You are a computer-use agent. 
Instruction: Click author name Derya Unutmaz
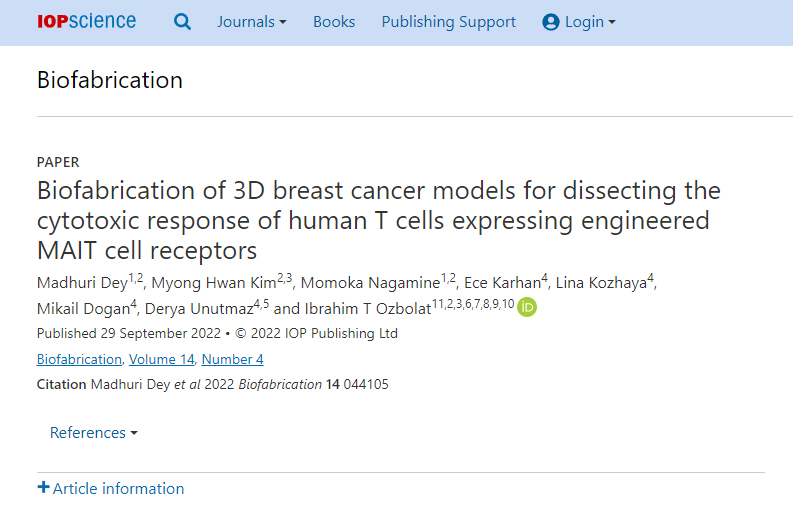point(199,309)
